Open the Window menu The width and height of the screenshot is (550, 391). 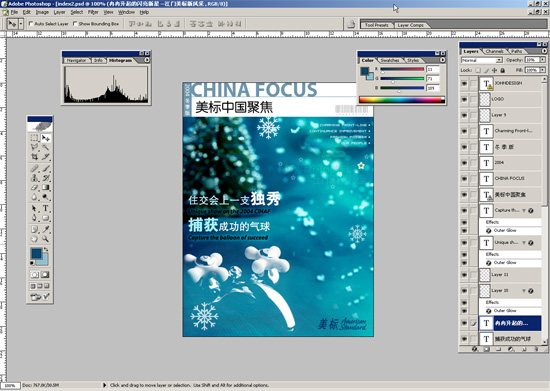pyautogui.click(x=126, y=12)
